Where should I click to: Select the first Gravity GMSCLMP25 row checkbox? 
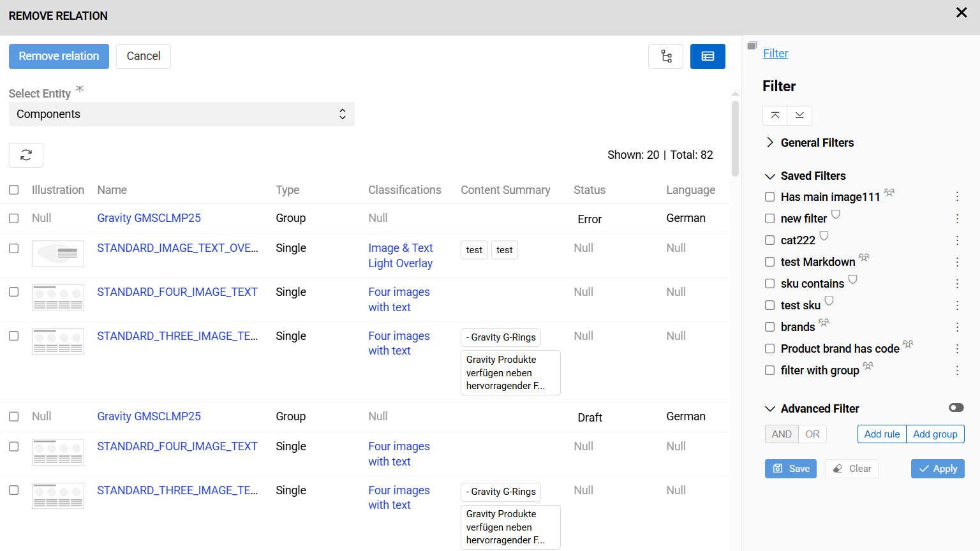(x=14, y=218)
